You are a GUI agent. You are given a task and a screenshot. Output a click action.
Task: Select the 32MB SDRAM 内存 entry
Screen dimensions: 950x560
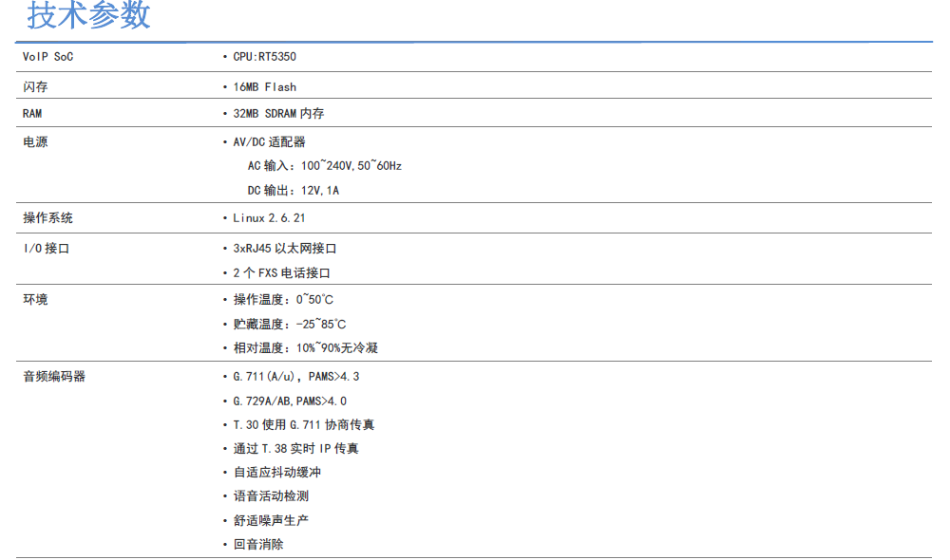(278, 113)
